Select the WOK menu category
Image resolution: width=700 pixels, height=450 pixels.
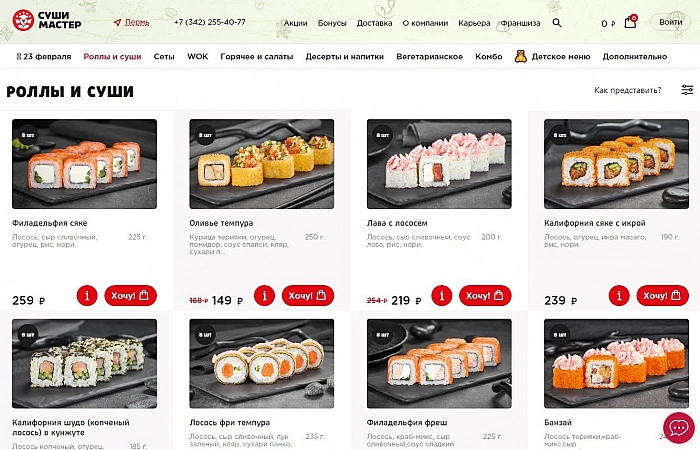[x=197, y=56]
